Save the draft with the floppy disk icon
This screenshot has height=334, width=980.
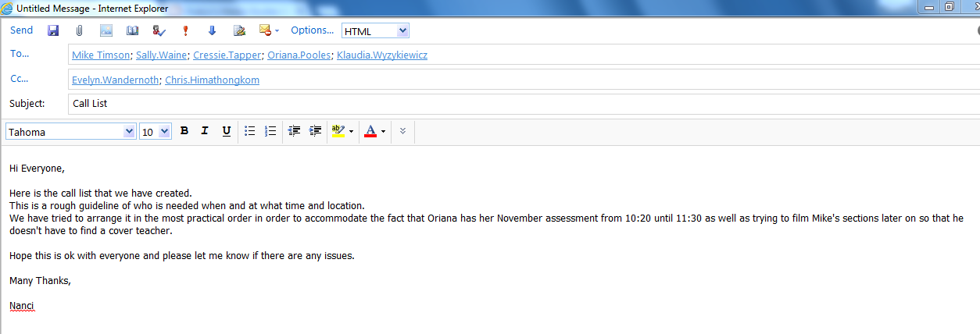pos(53,30)
